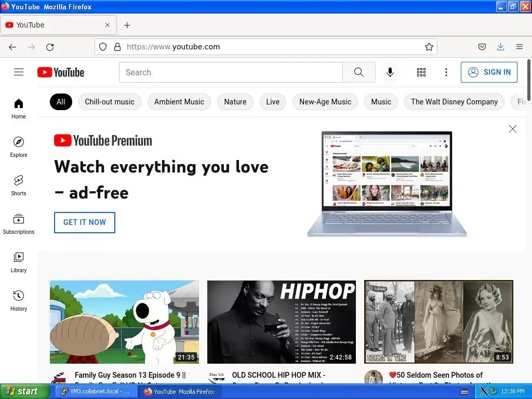The width and height of the screenshot is (532, 399).
Task: Click the Save to Pocket icon
Action: point(482,47)
